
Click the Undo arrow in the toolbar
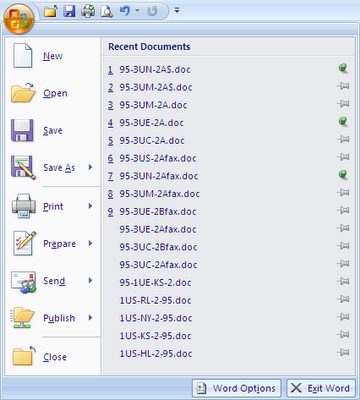coord(125,11)
